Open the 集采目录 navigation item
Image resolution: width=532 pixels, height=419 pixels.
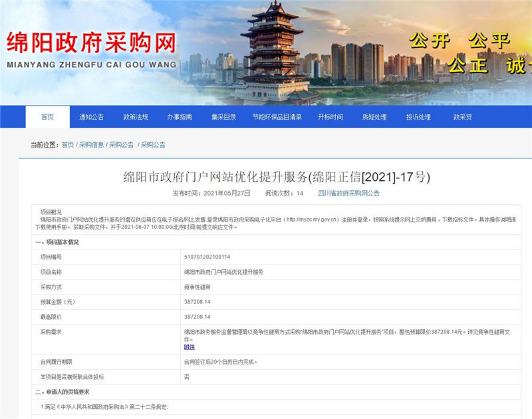[x=224, y=117]
